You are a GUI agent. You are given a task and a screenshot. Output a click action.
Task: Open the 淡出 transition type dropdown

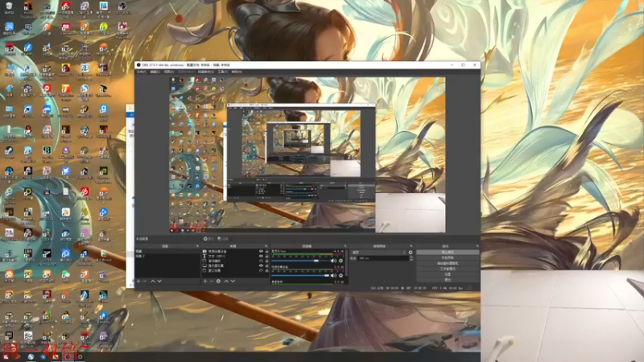378,253
